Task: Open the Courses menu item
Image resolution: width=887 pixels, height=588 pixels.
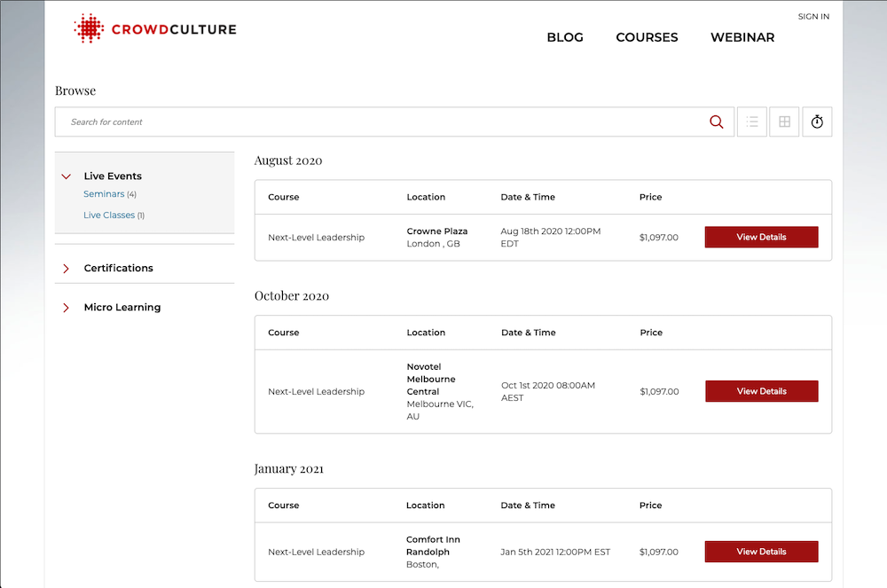Action: click(x=647, y=37)
